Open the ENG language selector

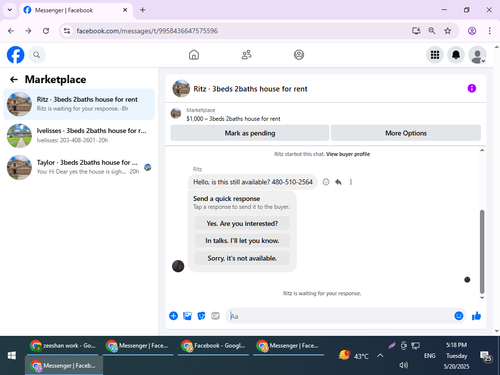pos(429,356)
